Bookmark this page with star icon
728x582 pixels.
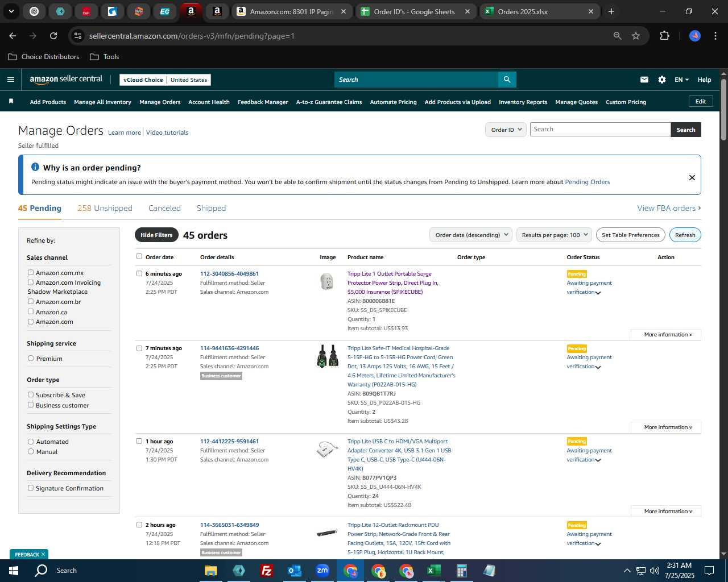[x=636, y=36]
